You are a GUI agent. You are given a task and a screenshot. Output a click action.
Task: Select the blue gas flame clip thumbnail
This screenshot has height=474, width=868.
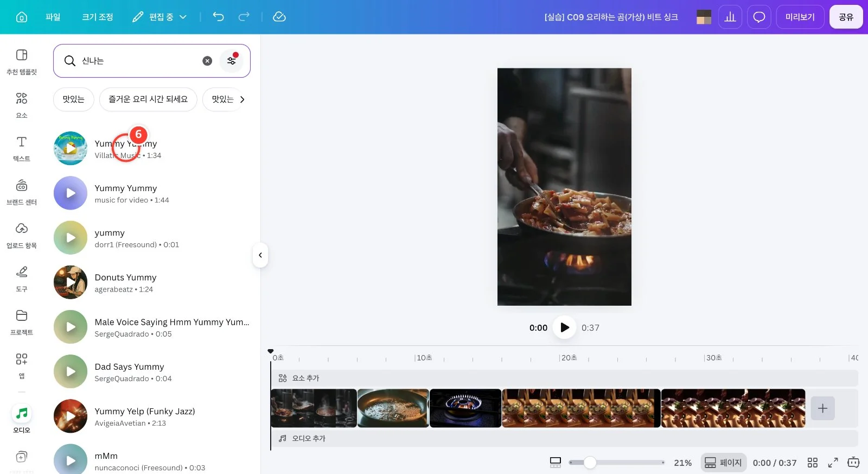pyautogui.click(x=465, y=408)
